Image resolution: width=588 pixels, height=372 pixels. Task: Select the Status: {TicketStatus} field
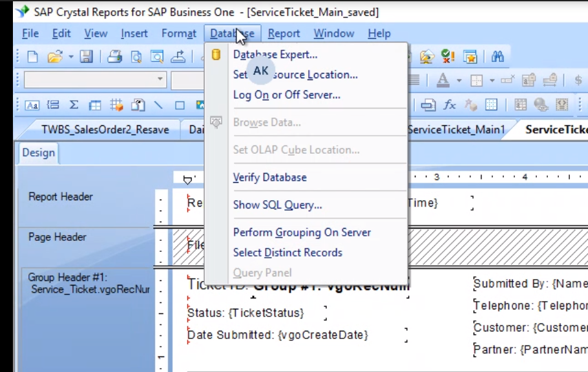[246, 313]
